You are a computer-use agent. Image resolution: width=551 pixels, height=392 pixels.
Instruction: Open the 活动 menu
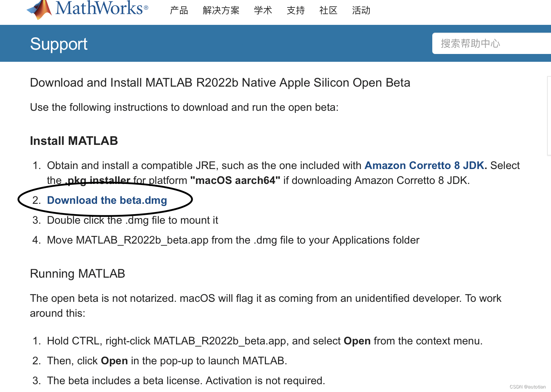361,10
